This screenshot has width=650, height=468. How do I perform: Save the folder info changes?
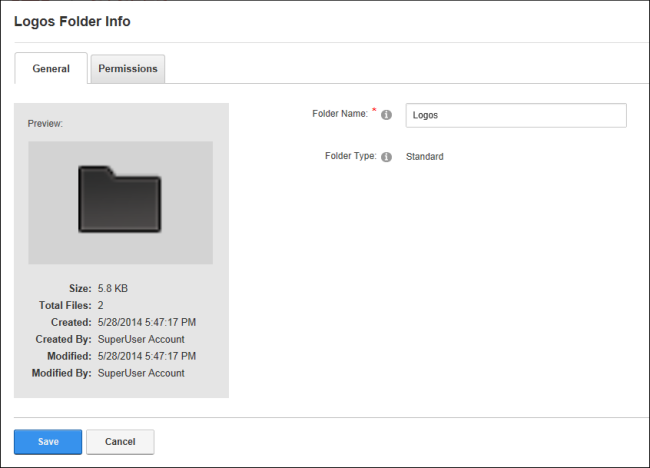coord(48,442)
